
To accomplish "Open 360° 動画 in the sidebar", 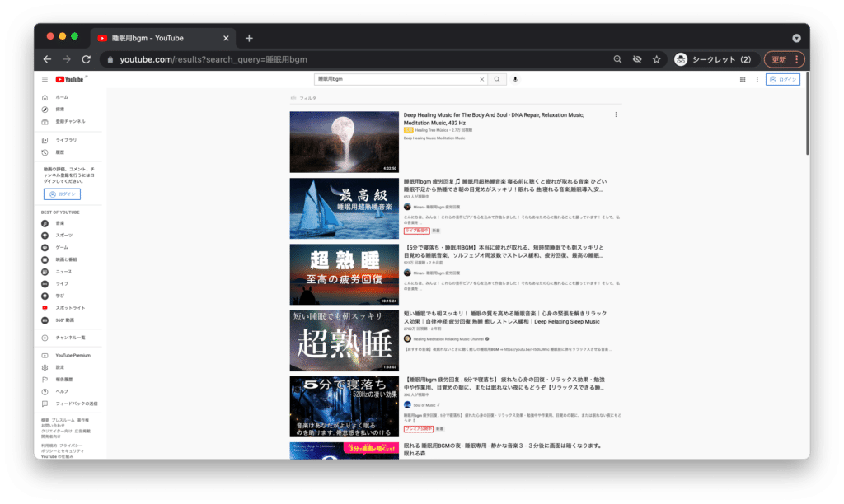I will (64, 320).
